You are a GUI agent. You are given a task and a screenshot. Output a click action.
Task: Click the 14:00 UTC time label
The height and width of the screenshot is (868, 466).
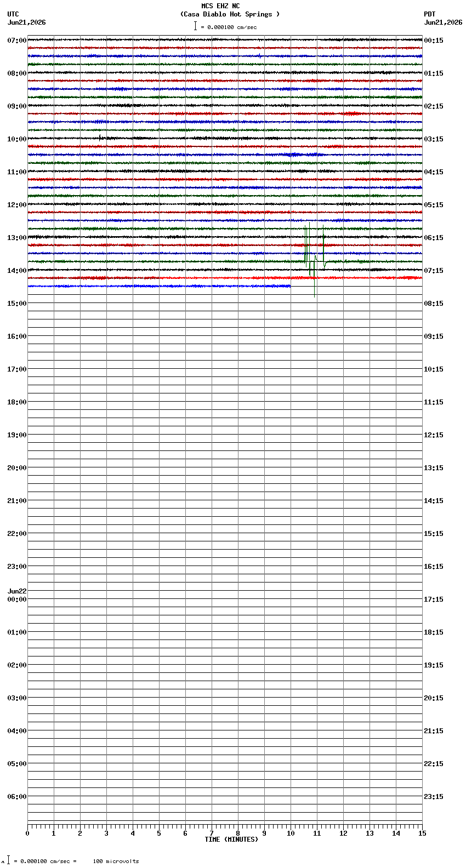17,271
